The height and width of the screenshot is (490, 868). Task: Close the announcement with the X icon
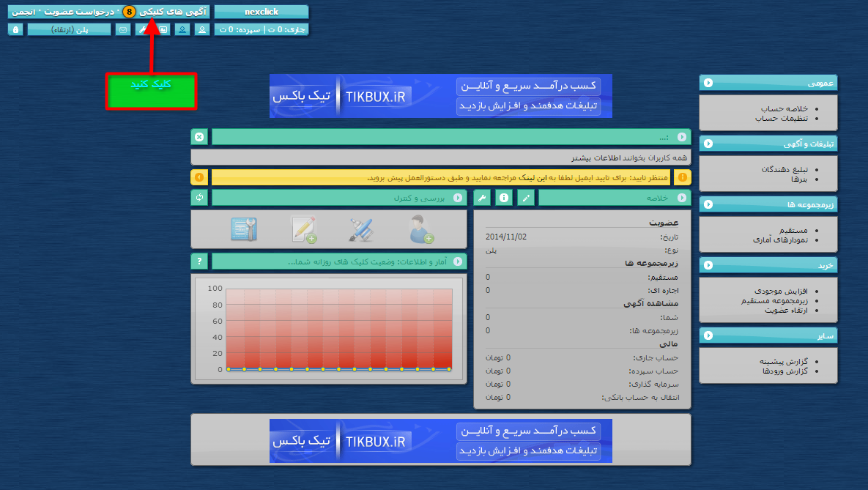199,137
